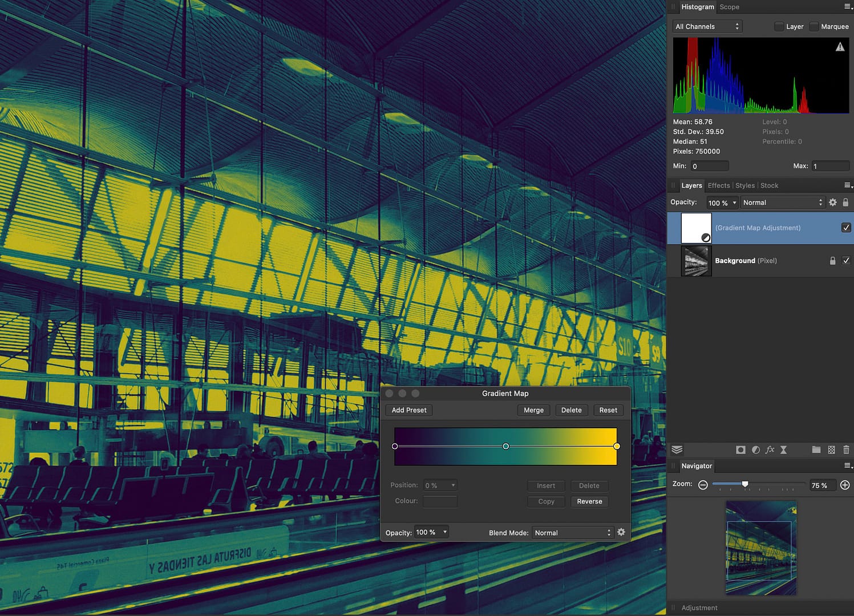This screenshot has width=854, height=616.
Task: Open blend options gear in Layers panel
Action: [832, 202]
